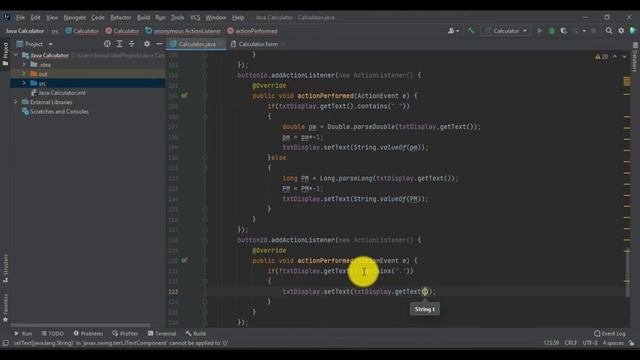Click the UTF-8 encoding status item

[x=590, y=343]
